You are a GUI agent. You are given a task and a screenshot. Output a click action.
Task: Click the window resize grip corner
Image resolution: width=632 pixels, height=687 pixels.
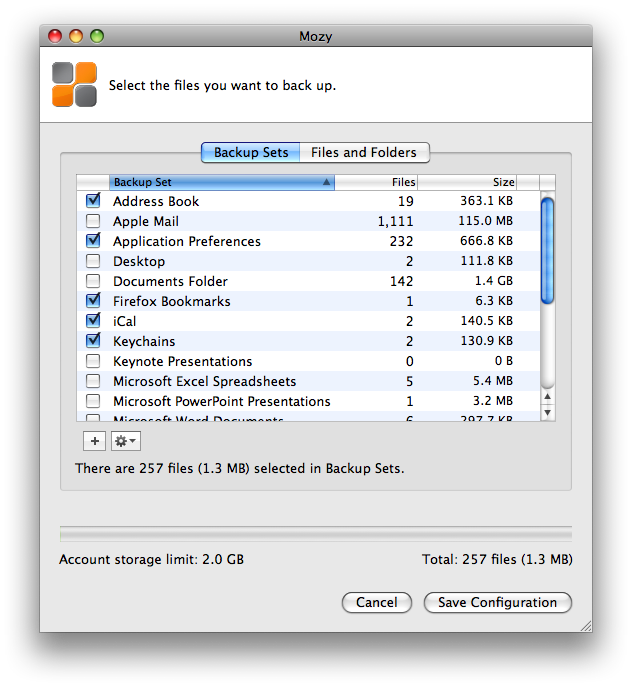(586, 626)
